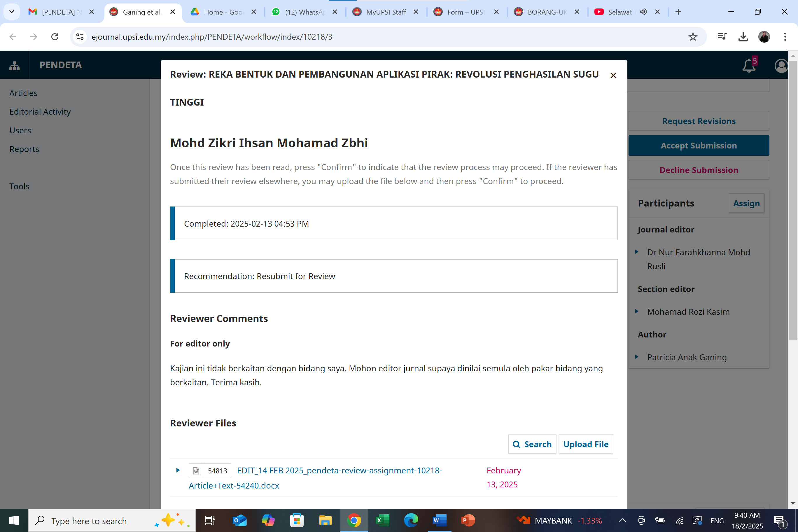This screenshot has height=532, width=798.
Task: Open the user profile avatar menu
Action: coord(781,66)
